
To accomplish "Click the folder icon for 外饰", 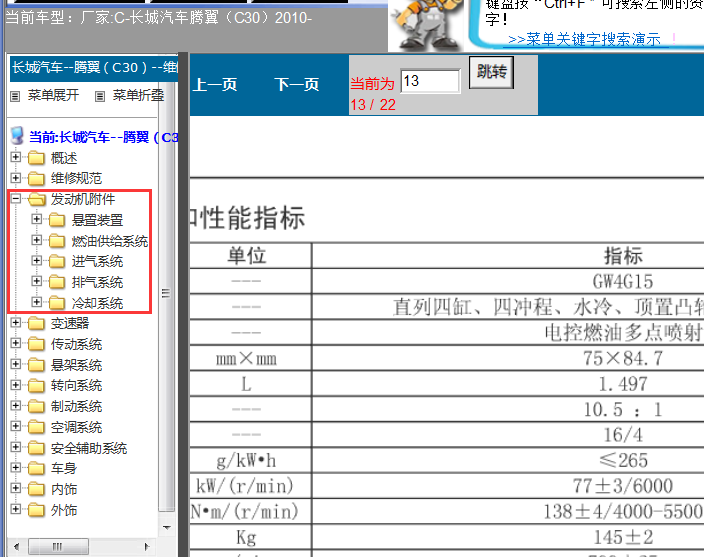I will 36,510.
